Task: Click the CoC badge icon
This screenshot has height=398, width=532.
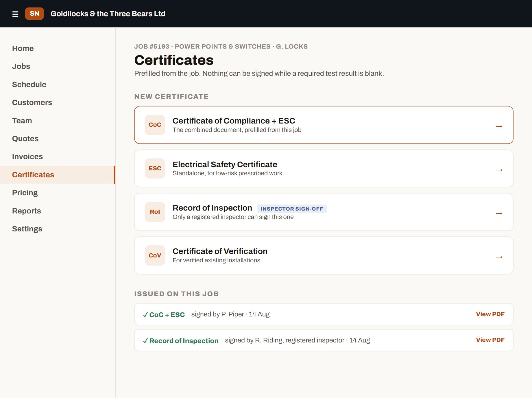Action: point(155,125)
